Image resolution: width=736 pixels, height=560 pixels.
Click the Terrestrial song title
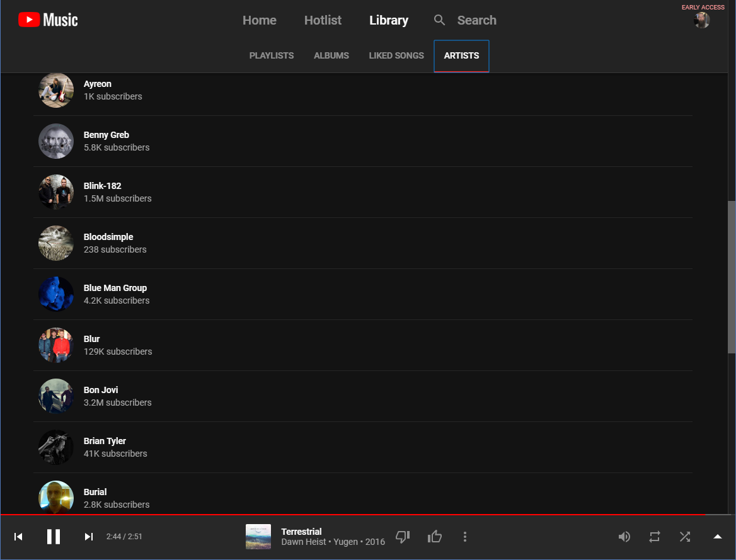point(301,532)
